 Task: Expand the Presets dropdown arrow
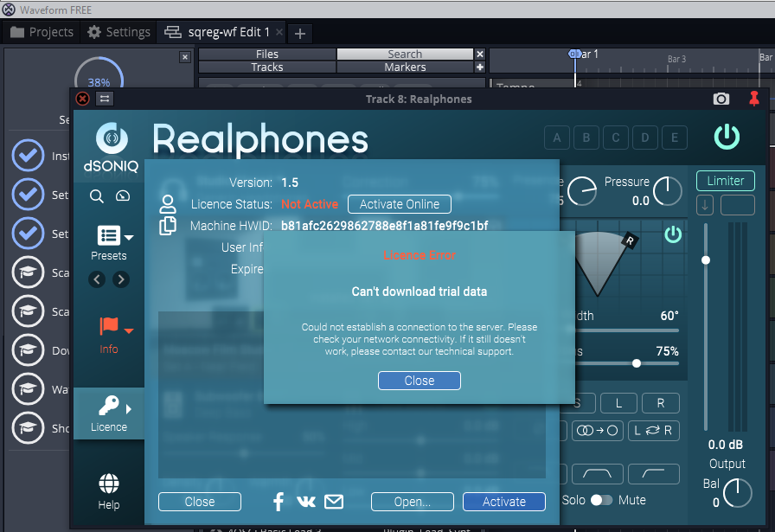(x=129, y=238)
